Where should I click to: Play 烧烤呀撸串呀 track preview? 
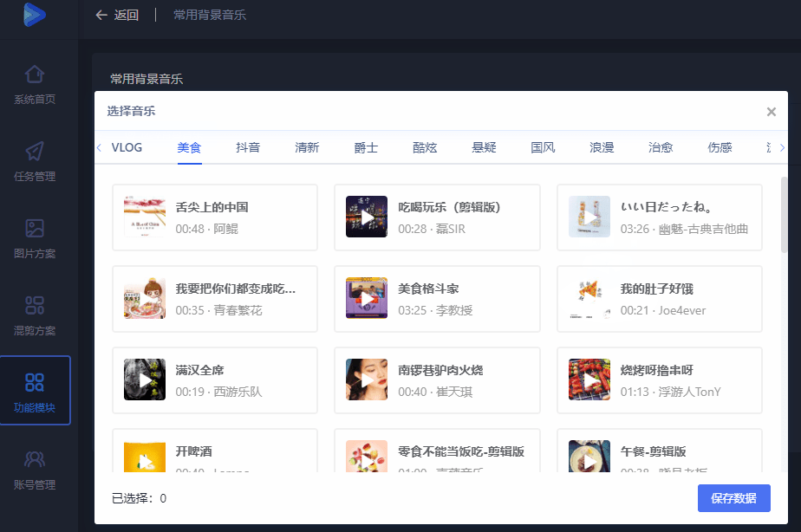tap(589, 380)
